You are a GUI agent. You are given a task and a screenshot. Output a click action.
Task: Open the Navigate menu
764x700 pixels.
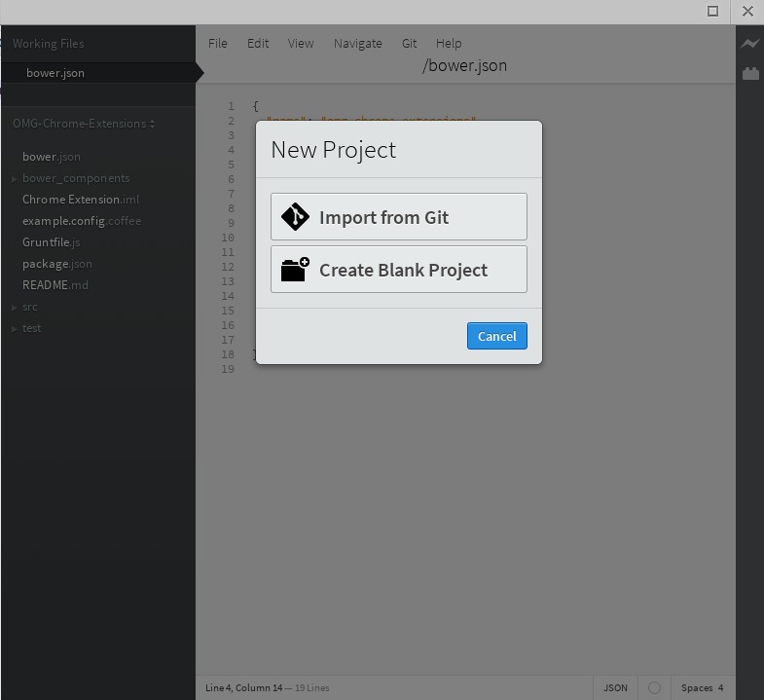357,43
